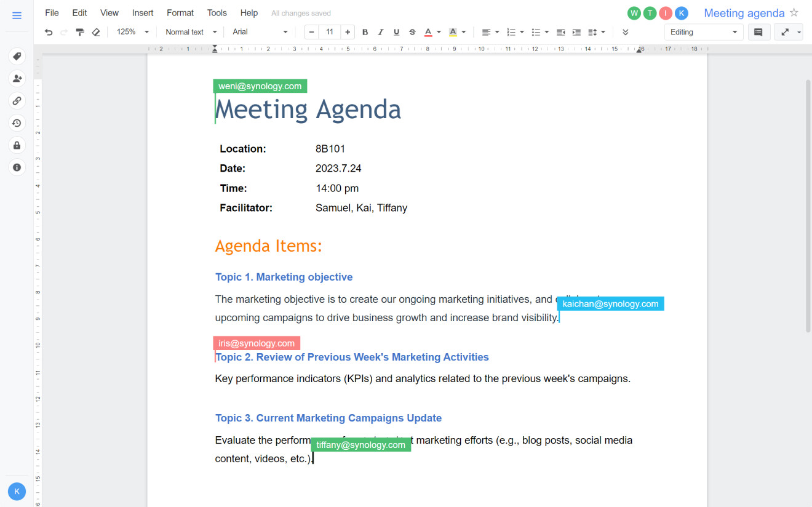This screenshot has width=812, height=507.
Task: Open the Tools menu
Action: coord(217,12)
